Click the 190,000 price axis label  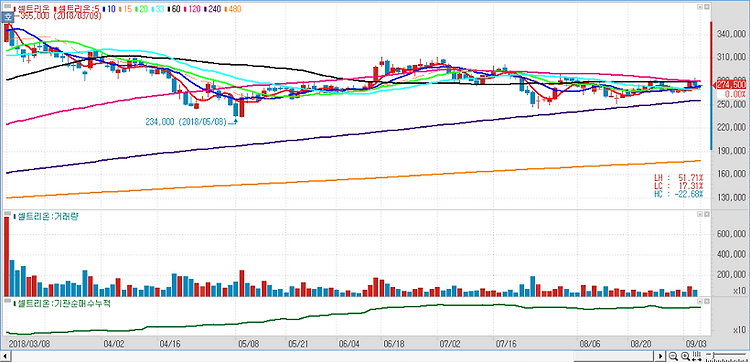coord(732,151)
